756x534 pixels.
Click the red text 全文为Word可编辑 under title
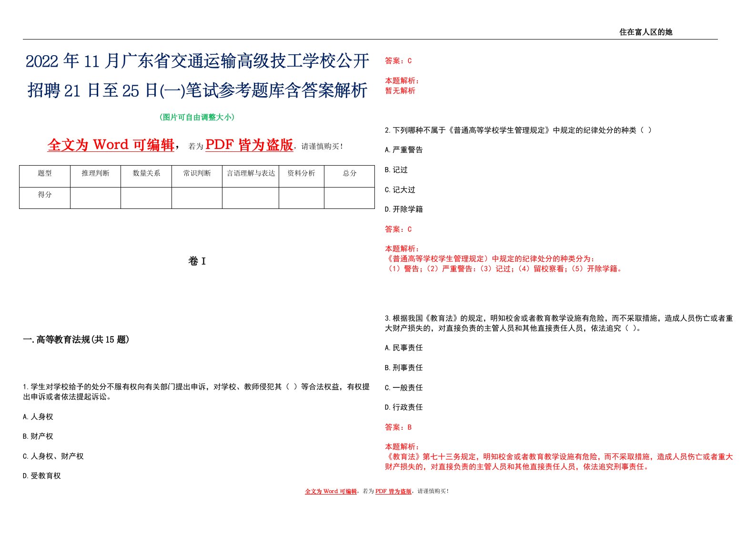pos(111,145)
